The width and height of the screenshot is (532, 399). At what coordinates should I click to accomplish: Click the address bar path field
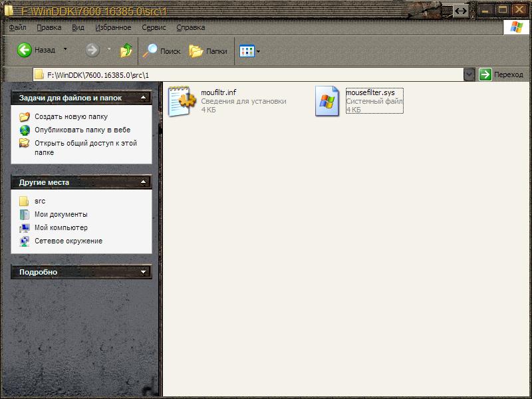248,74
